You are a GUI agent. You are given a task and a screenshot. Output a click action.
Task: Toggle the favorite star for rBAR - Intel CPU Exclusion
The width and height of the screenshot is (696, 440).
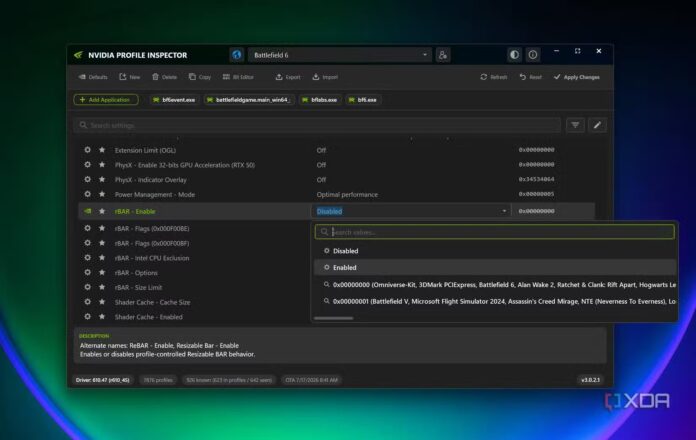(102, 258)
